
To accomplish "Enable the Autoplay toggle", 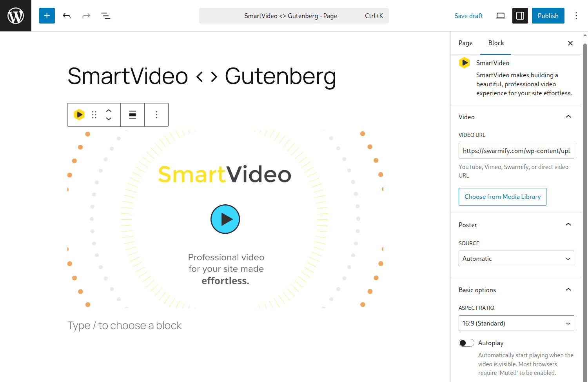I will click(x=466, y=342).
